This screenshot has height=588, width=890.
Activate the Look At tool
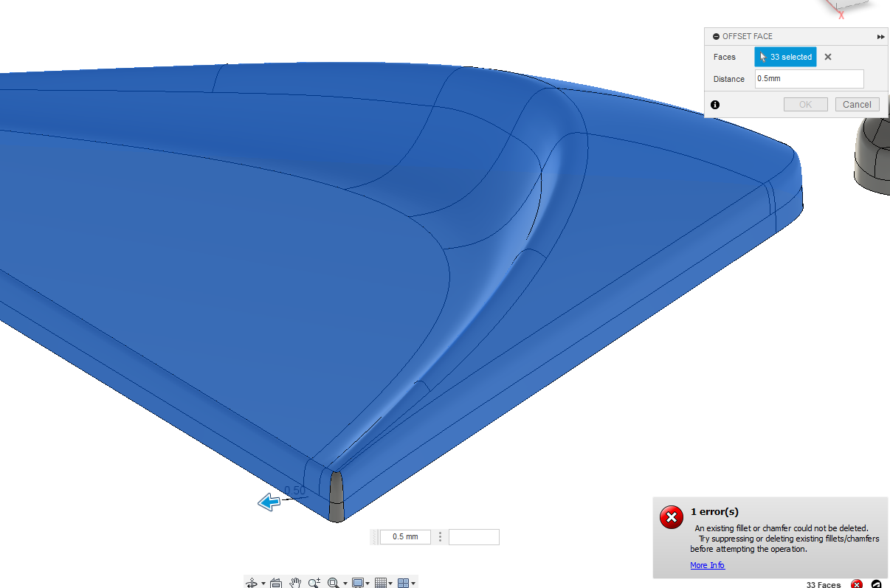276,582
